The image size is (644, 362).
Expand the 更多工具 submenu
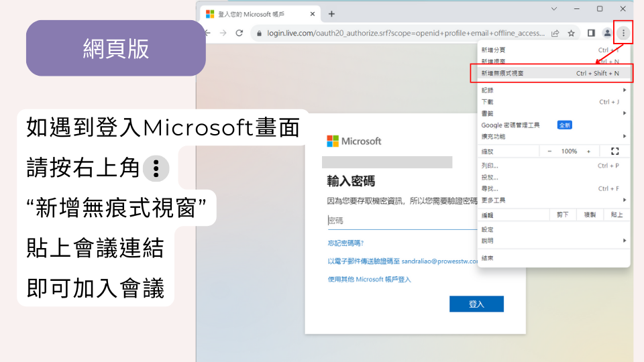(x=553, y=200)
